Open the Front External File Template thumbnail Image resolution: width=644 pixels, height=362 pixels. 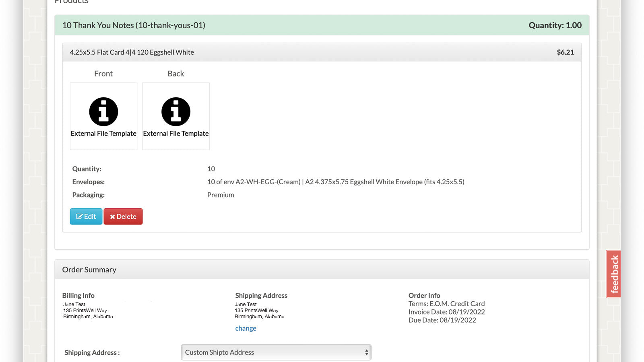103,116
